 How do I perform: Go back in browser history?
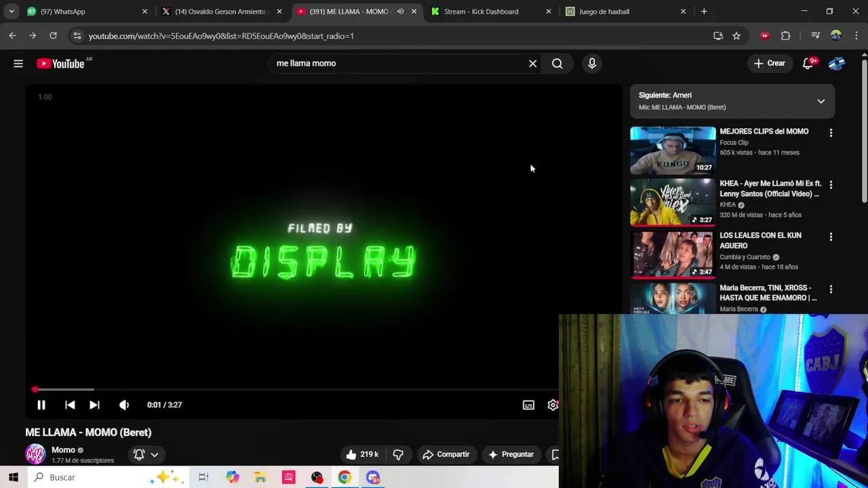pos(13,36)
